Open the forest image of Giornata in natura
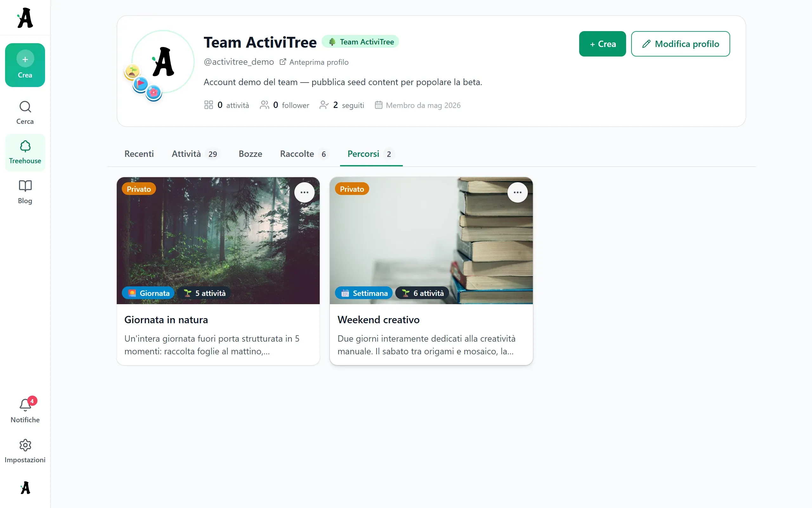Screen dimensions: 812x508 point(218,241)
